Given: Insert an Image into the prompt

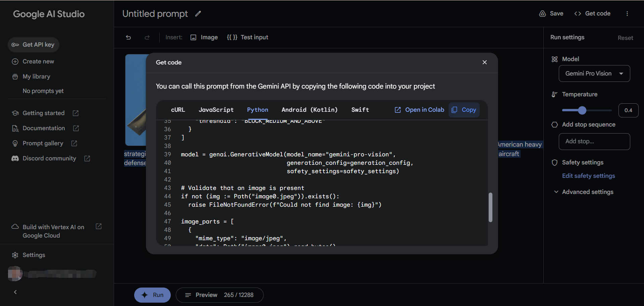Looking at the screenshot, I should (x=204, y=37).
